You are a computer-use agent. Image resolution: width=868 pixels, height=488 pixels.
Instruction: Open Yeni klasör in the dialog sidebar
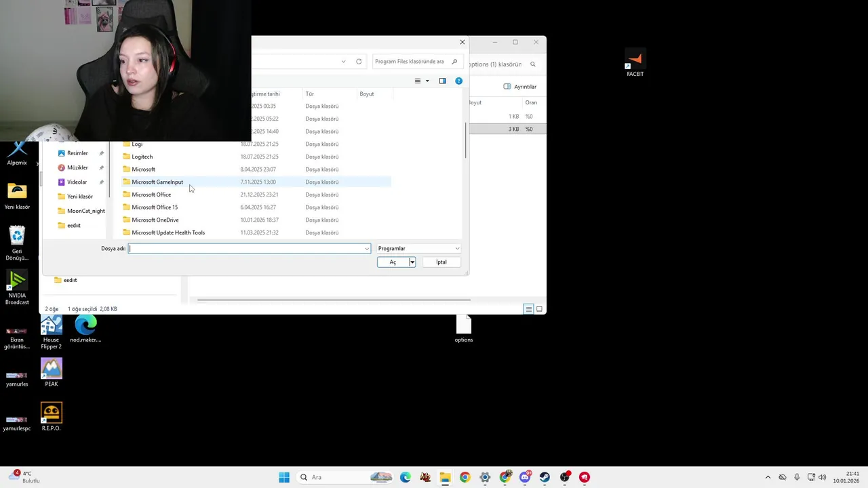[79, 197]
